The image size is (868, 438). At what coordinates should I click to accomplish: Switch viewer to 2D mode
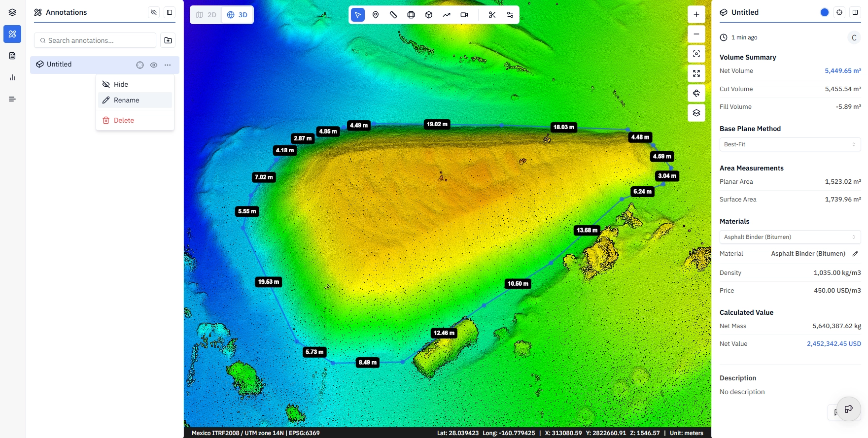pos(207,15)
